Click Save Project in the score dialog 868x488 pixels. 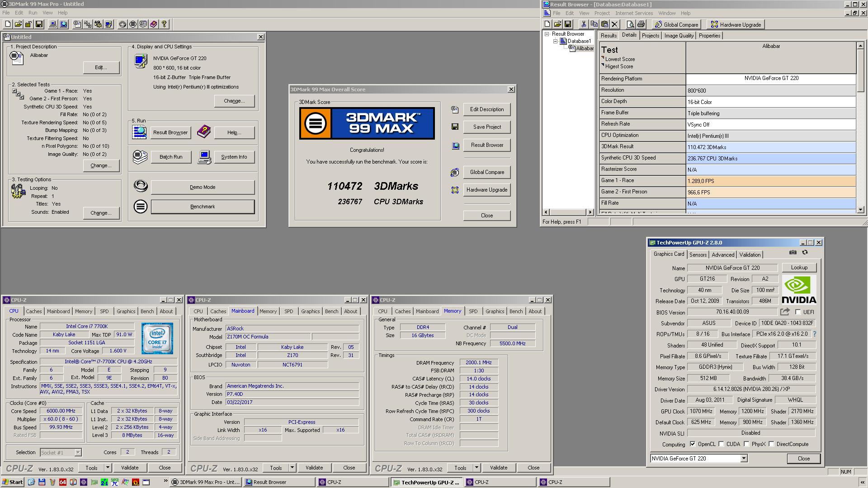[x=487, y=127]
